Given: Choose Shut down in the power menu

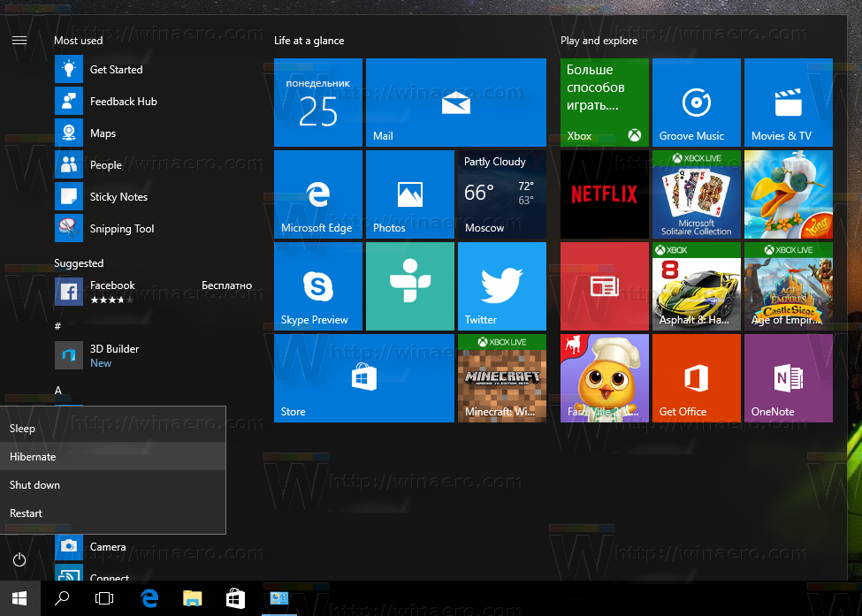Looking at the screenshot, I should (112, 484).
